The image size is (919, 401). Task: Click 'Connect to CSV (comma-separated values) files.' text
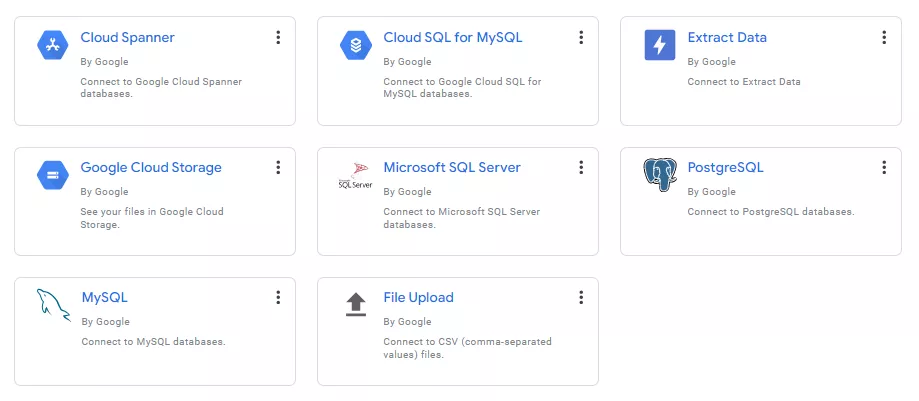pyautogui.click(x=467, y=348)
